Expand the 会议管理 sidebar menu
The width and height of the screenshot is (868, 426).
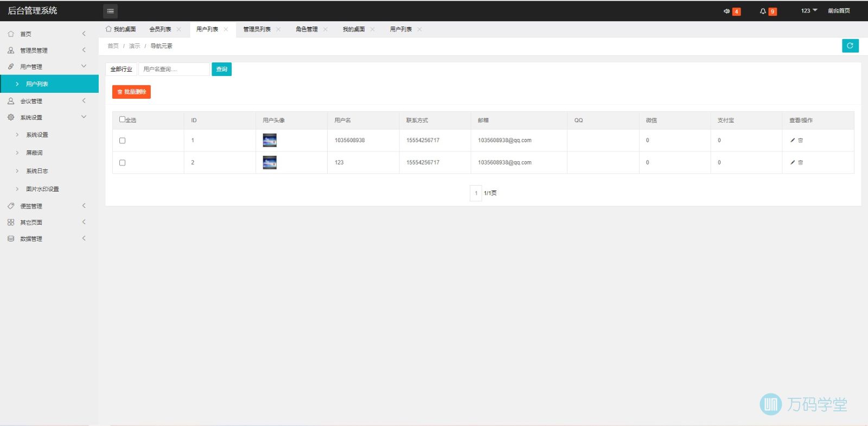tap(84, 101)
